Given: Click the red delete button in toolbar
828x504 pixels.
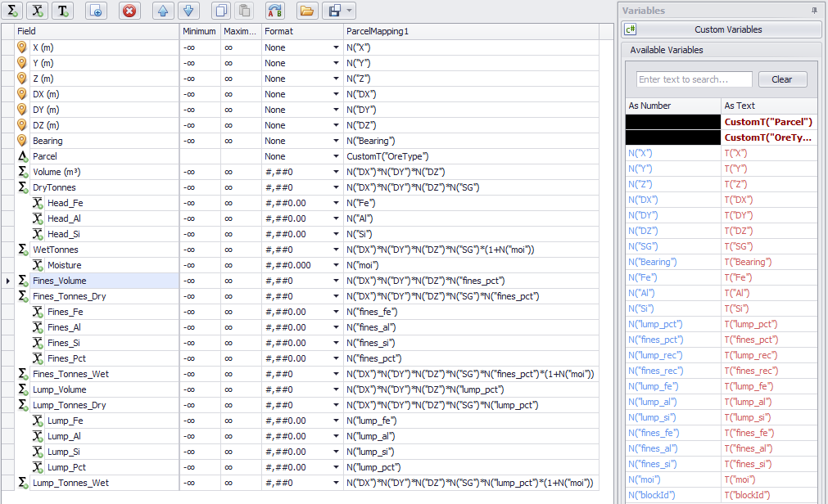Looking at the screenshot, I should [x=129, y=11].
